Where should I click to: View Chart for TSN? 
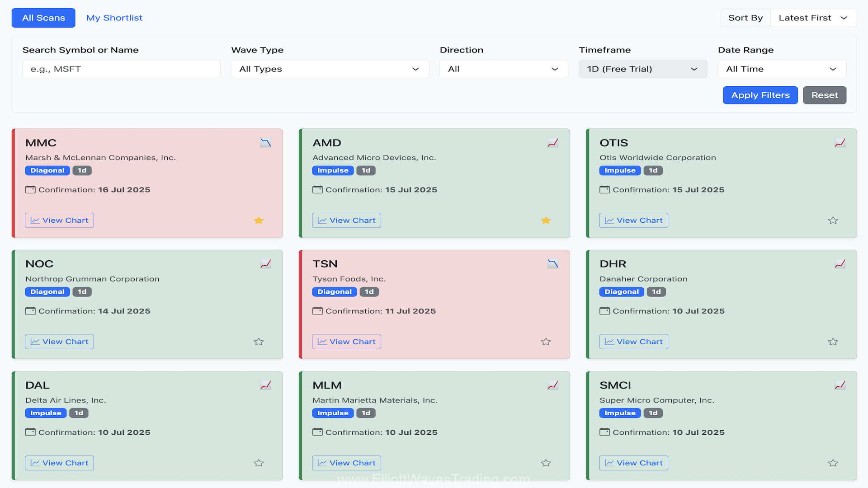tap(346, 342)
